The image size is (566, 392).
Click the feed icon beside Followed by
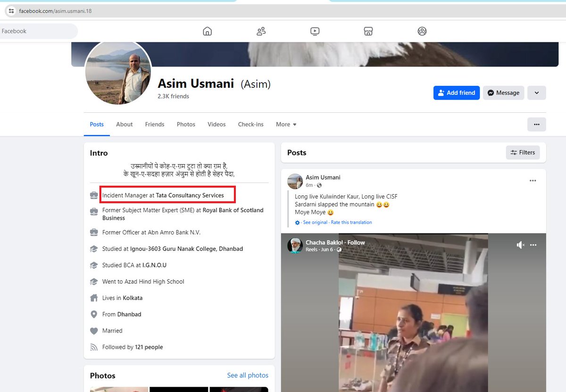coord(94,347)
